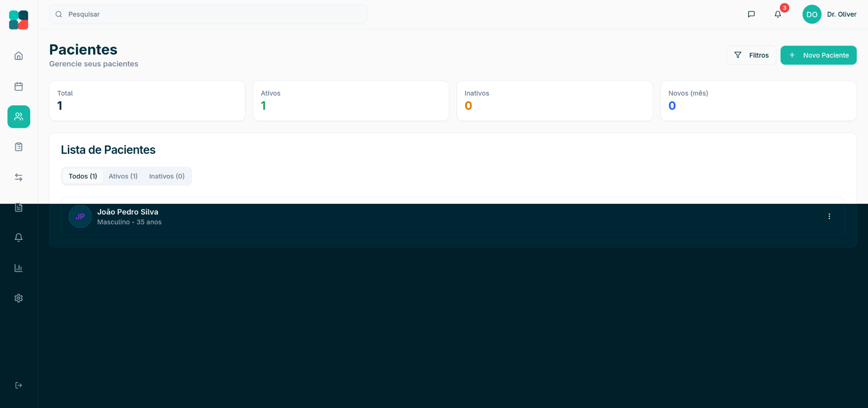868x408 pixels.
Task: Switch to the Inativos (0) tab
Action: click(167, 176)
